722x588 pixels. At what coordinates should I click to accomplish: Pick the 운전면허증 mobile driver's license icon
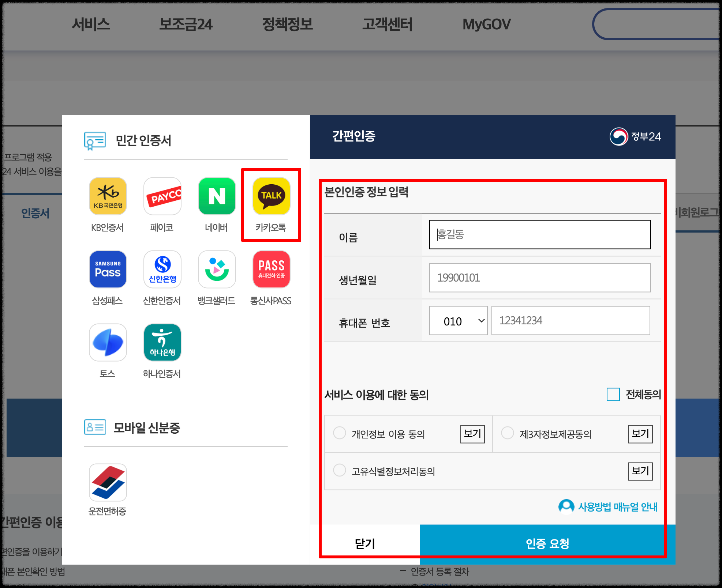click(108, 482)
